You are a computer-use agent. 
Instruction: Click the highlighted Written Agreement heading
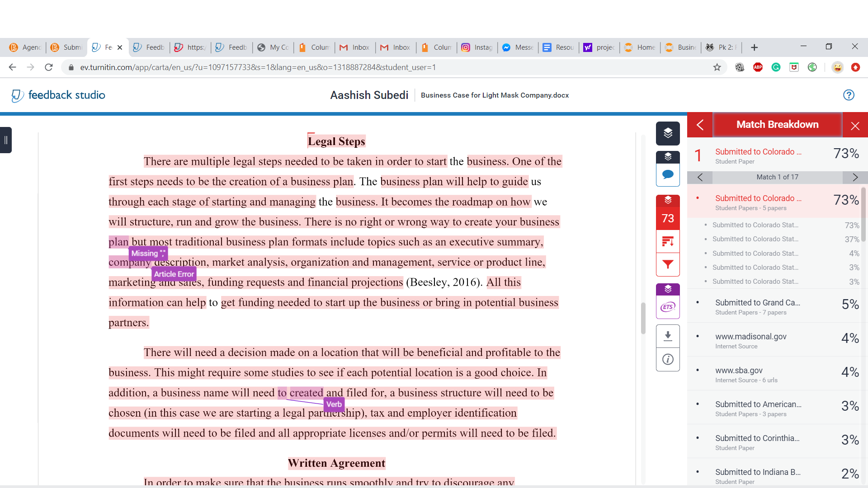click(x=336, y=464)
